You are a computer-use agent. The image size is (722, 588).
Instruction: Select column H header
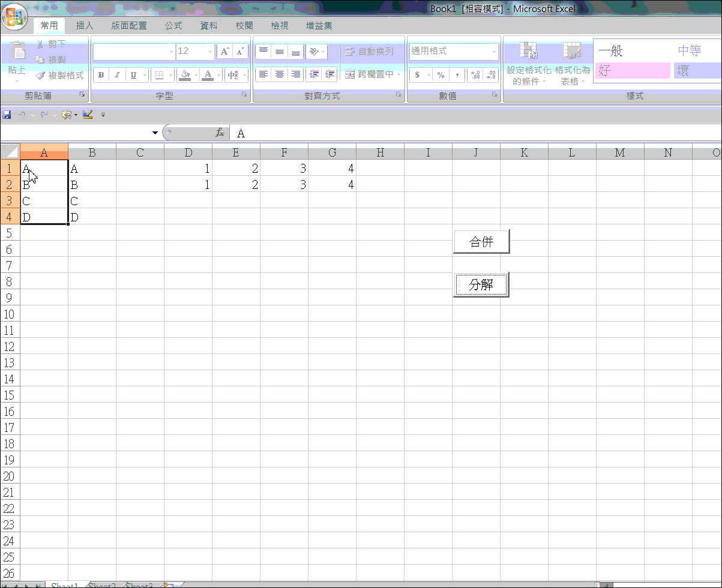click(380, 152)
